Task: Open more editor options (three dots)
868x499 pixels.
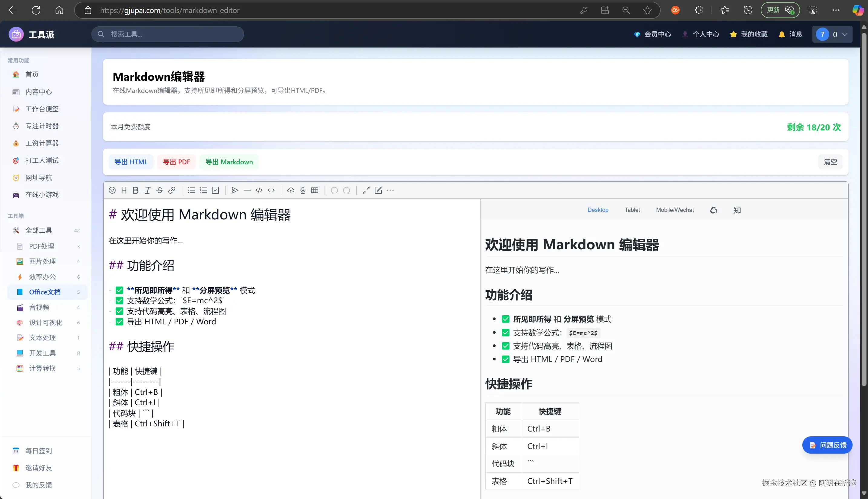Action: pyautogui.click(x=390, y=190)
